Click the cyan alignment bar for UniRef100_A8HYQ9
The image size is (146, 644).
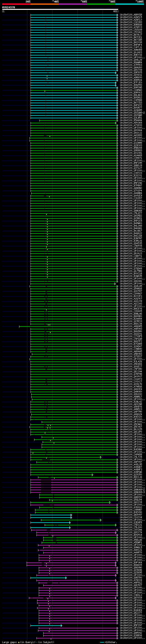coord(74,15)
